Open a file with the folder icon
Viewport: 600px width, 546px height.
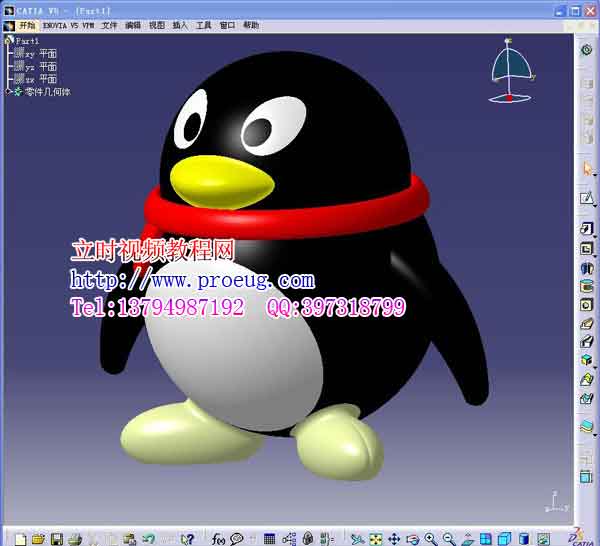(38, 539)
